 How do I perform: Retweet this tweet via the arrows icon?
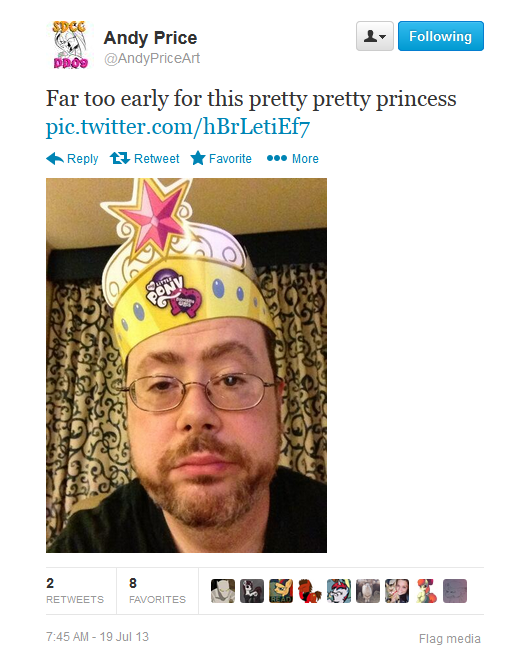[119, 158]
